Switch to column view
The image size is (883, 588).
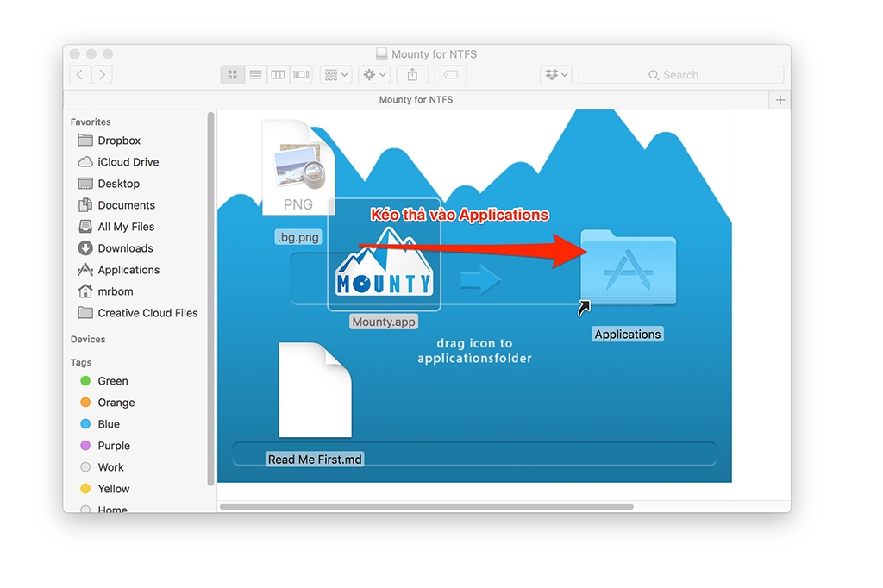click(278, 74)
